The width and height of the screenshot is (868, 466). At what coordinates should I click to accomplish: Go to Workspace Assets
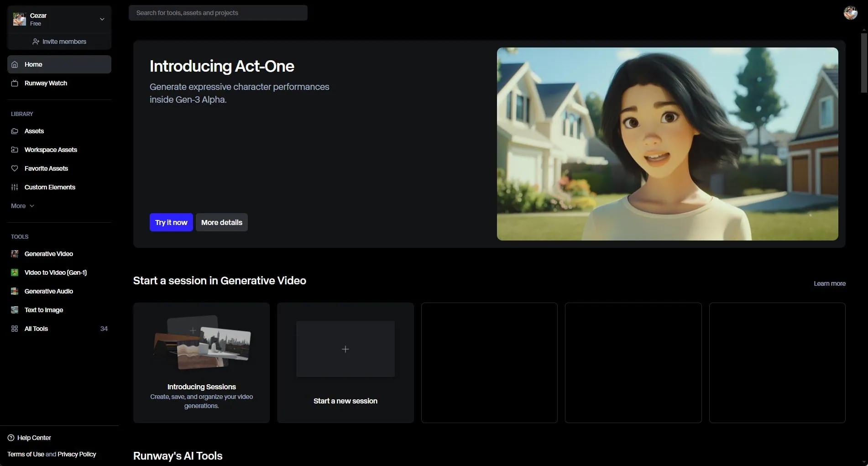59,150
